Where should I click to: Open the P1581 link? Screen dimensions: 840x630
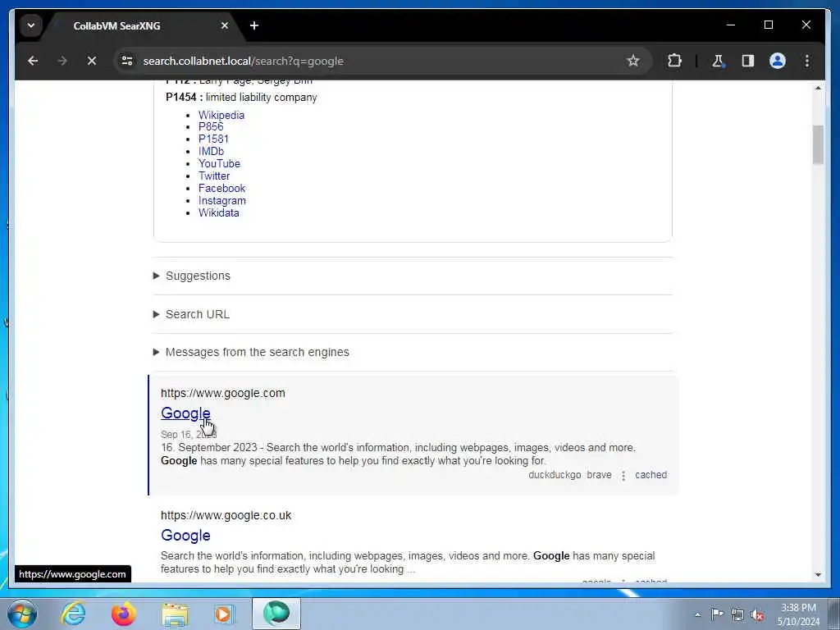point(213,139)
